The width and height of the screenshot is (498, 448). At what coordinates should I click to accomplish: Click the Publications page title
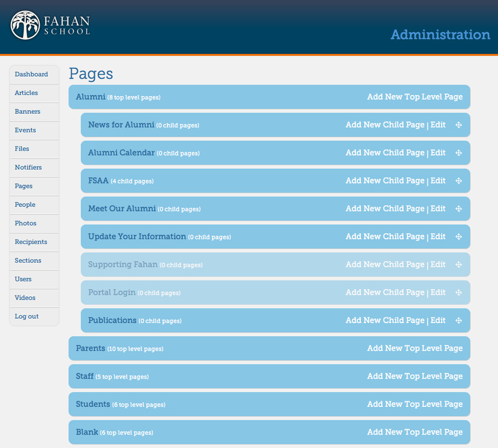(x=112, y=321)
